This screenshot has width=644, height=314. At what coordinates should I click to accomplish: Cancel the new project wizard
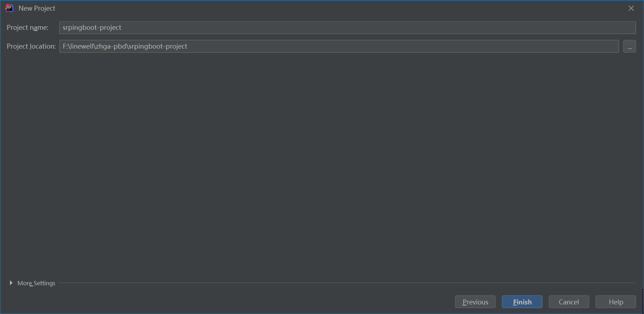point(569,302)
